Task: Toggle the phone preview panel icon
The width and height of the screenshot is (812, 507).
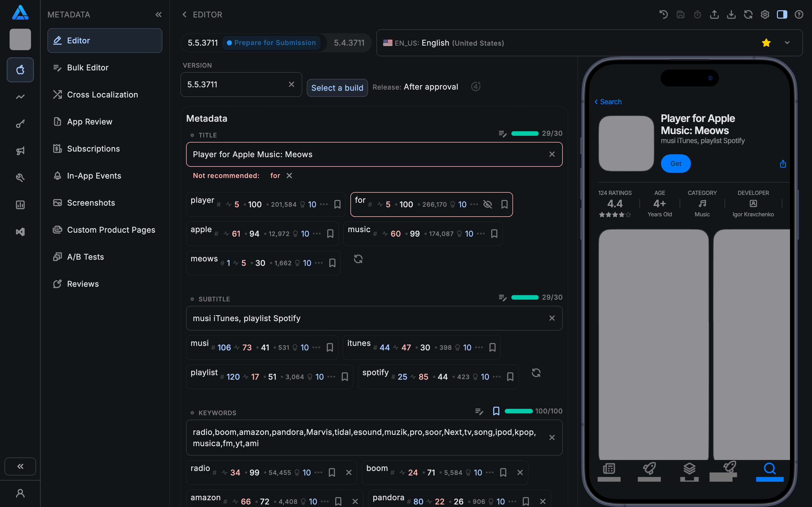Action: tap(782, 14)
